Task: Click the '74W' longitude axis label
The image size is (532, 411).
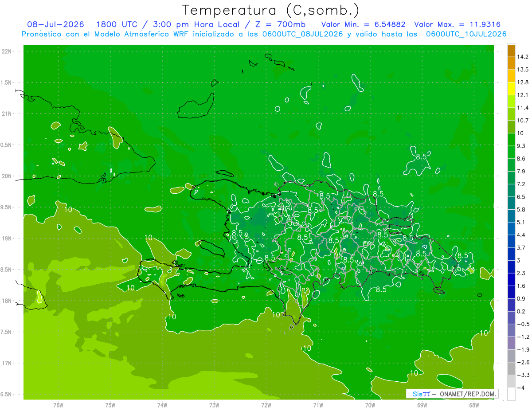Action: click(x=162, y=405)
